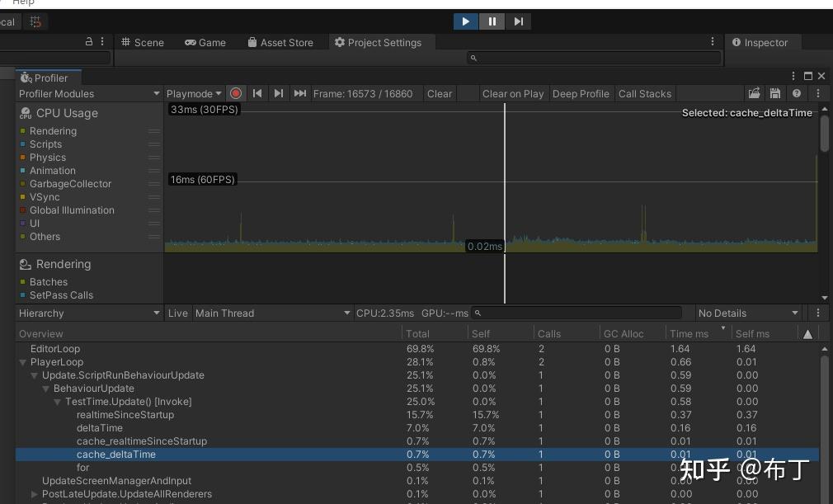Jump to the current (last) frame
Viewport: 833px width, 504px height.
pos(300,93)
